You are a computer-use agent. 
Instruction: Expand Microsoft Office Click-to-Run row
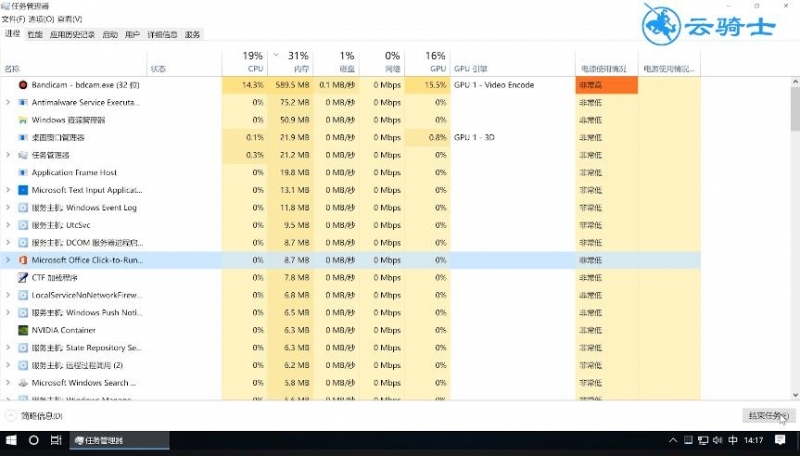[8, 260]
